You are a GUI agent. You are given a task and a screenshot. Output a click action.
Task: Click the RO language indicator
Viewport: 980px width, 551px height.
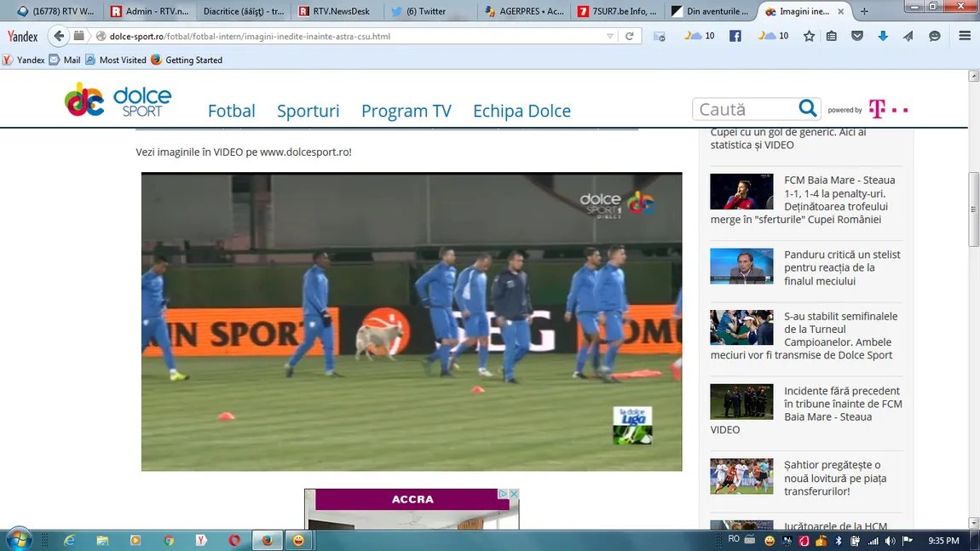point(734,539)
